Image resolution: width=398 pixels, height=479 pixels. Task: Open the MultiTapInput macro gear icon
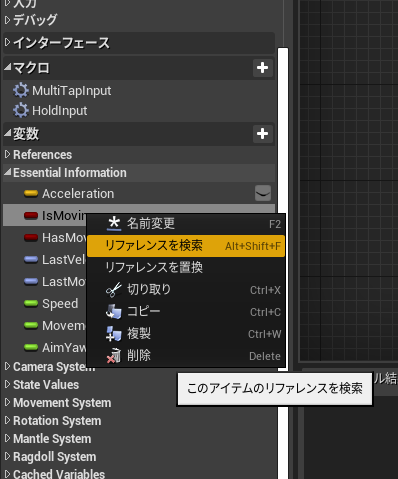tap(21, 91)
